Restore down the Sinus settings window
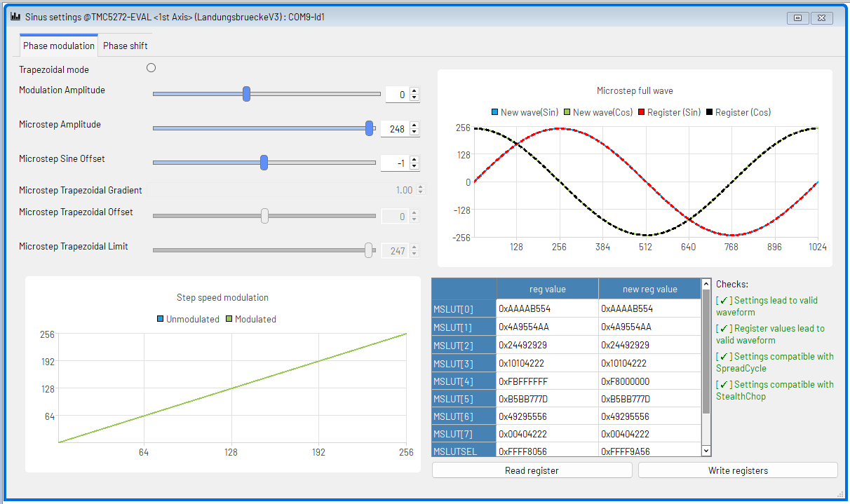Image resolution: width=850 pixels, height=504 pixels. tap(797, 18)
